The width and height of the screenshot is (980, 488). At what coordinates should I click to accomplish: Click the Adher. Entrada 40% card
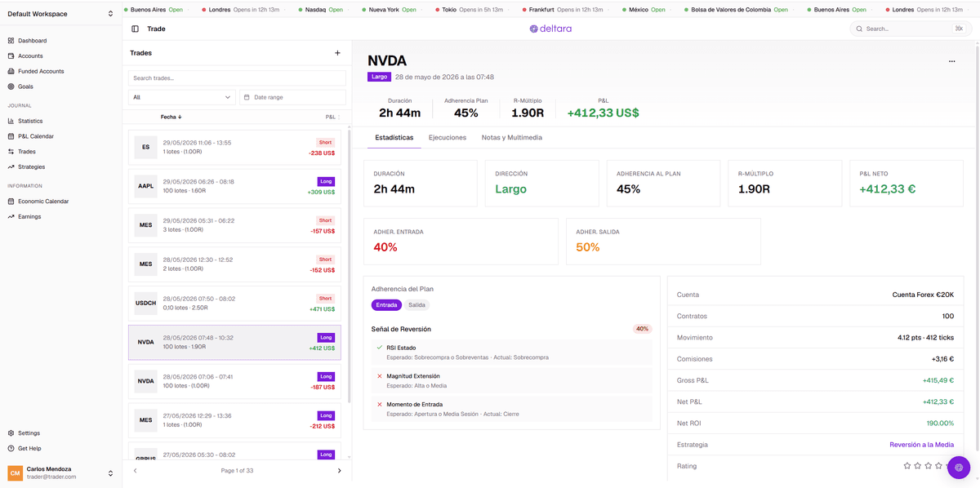(461, 241)
